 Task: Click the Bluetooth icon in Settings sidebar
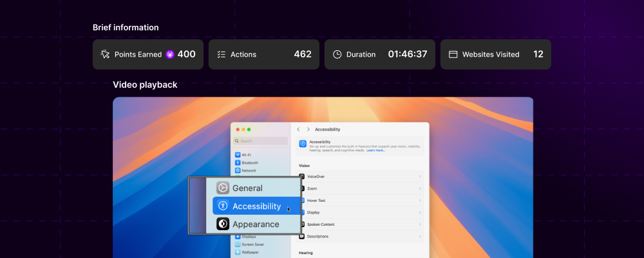click(238, 163)
